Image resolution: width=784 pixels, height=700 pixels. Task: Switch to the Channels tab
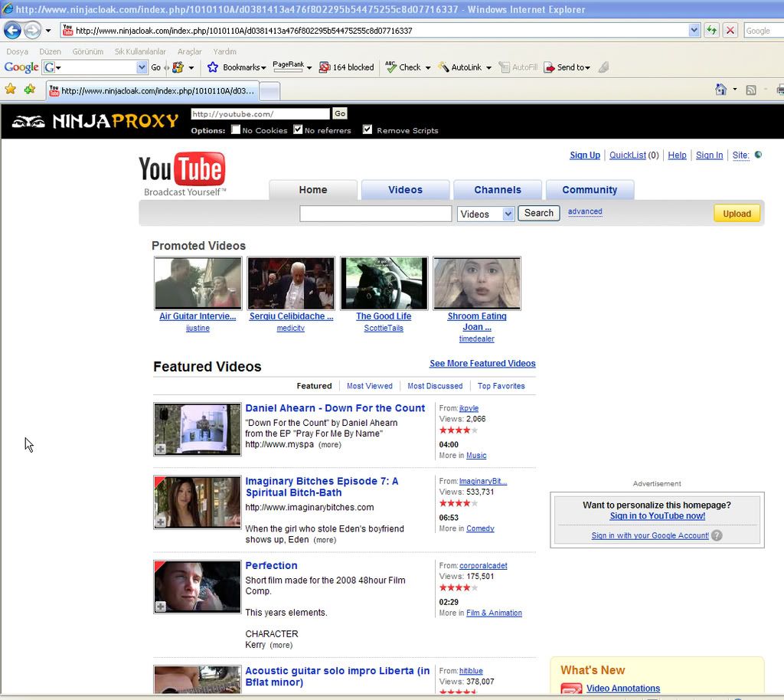498,189
